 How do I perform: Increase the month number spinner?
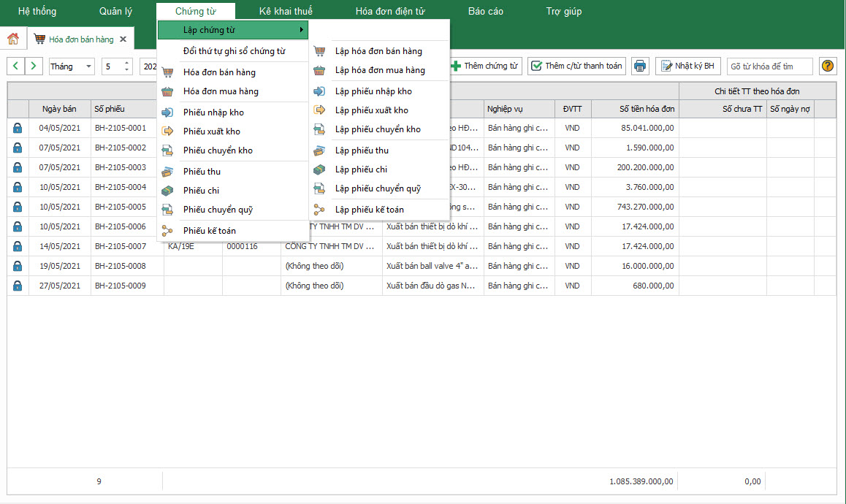click(127, 63)
